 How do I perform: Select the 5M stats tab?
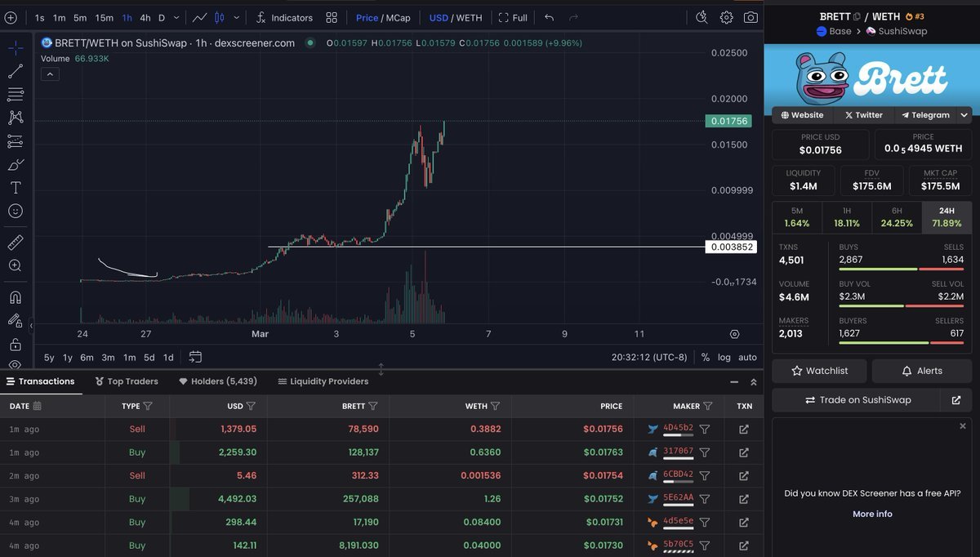[797, 216]
